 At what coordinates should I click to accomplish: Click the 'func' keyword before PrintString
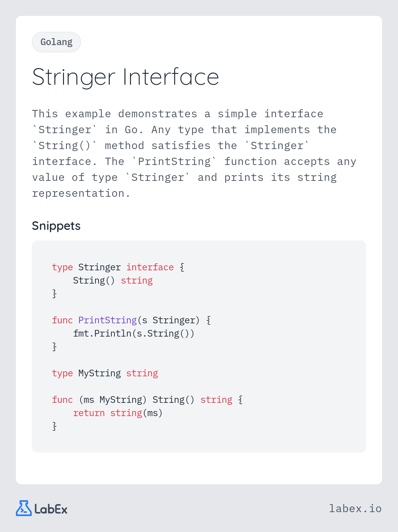coord(62,320)
